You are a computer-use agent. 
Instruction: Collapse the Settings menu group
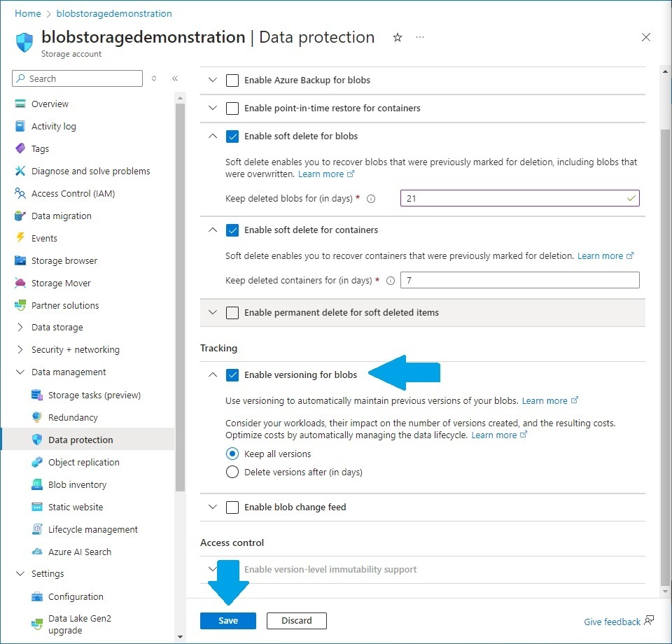[x=20, y=573]
